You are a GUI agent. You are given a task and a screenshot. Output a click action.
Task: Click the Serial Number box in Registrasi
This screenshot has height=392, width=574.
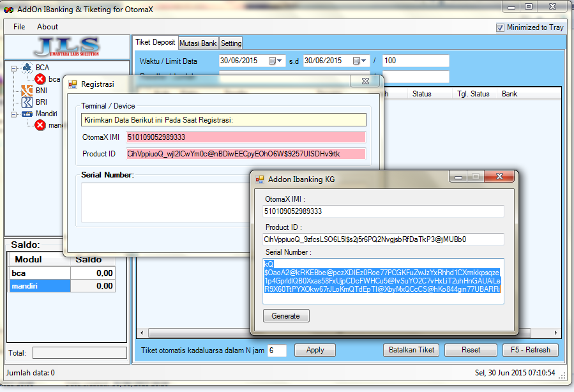tap(165, 202)
